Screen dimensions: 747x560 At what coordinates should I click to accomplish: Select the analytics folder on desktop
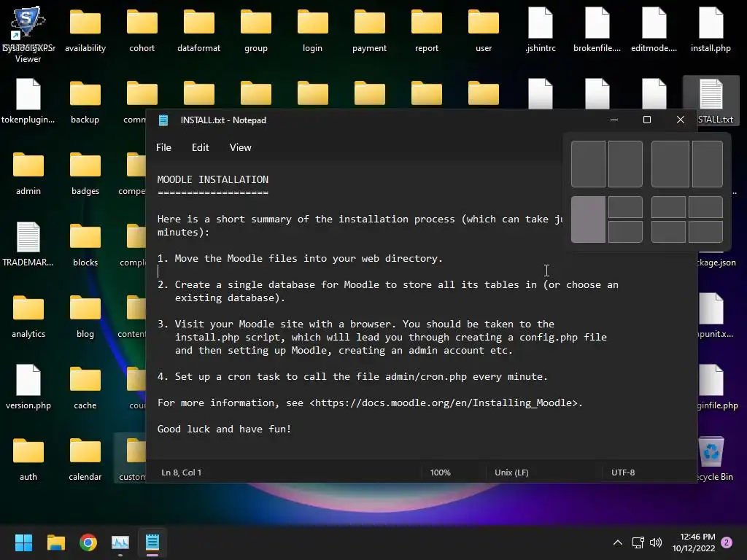28,316
